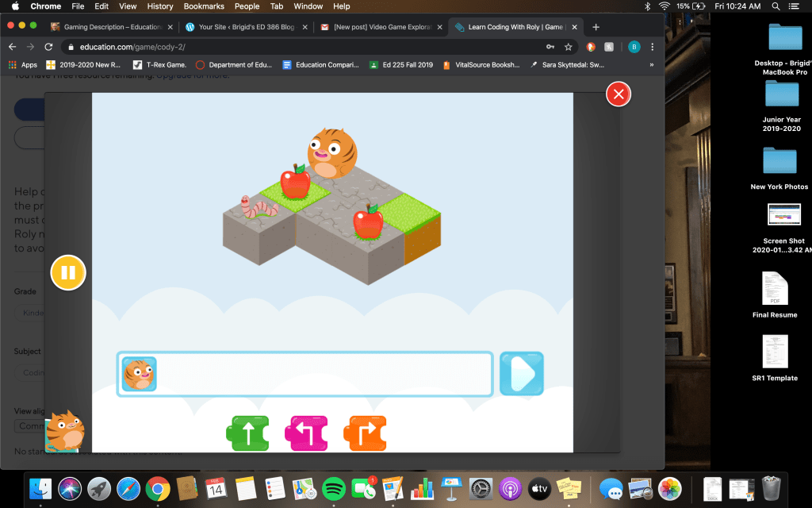This screenshot has width=812, height=508.
Task: Select the orange turn right block
Action: (x=365, y=433)
